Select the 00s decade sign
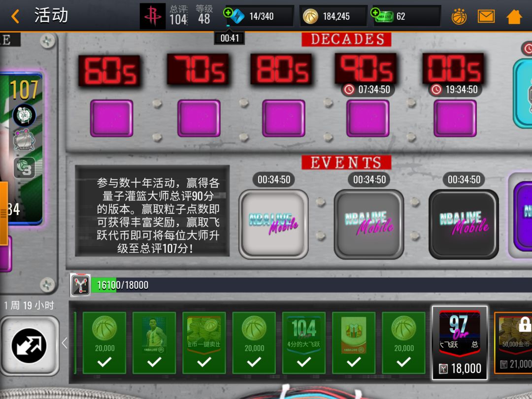Screen dimensions: 532x399 click(453, 68)
